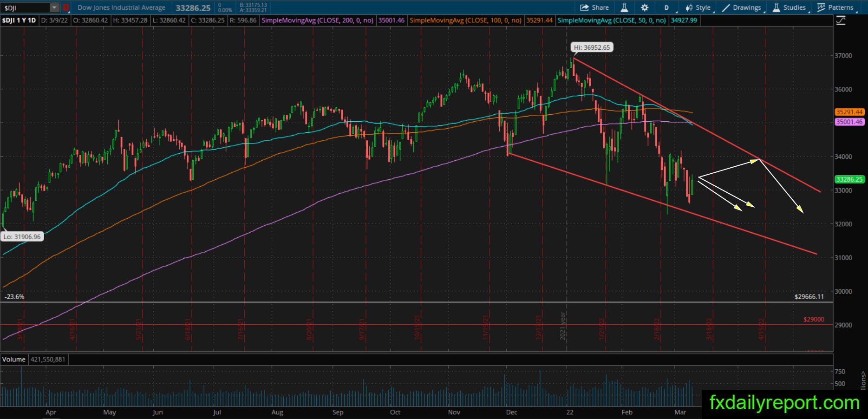Click the SimpleMovingAvg 200 study label
The height and width of the screenshot is (419, 868).
318,20
